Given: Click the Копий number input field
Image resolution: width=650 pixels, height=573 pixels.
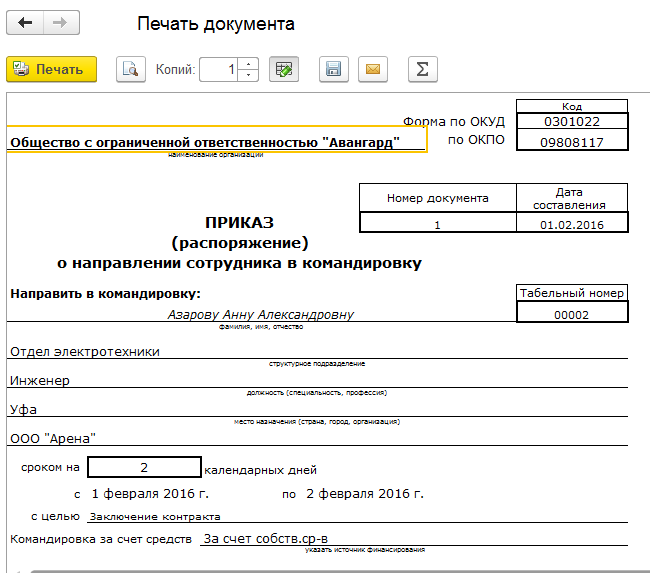Looking at the screenshot, I should pos(218,69).
